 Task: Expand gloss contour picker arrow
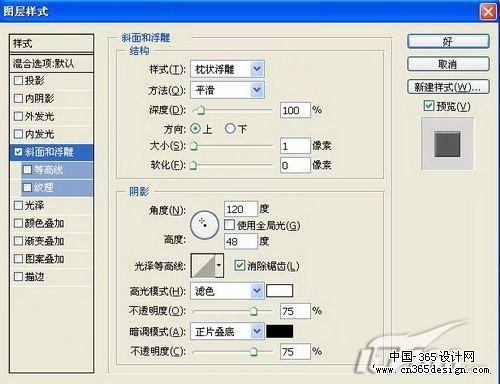(x=219, y=266)
